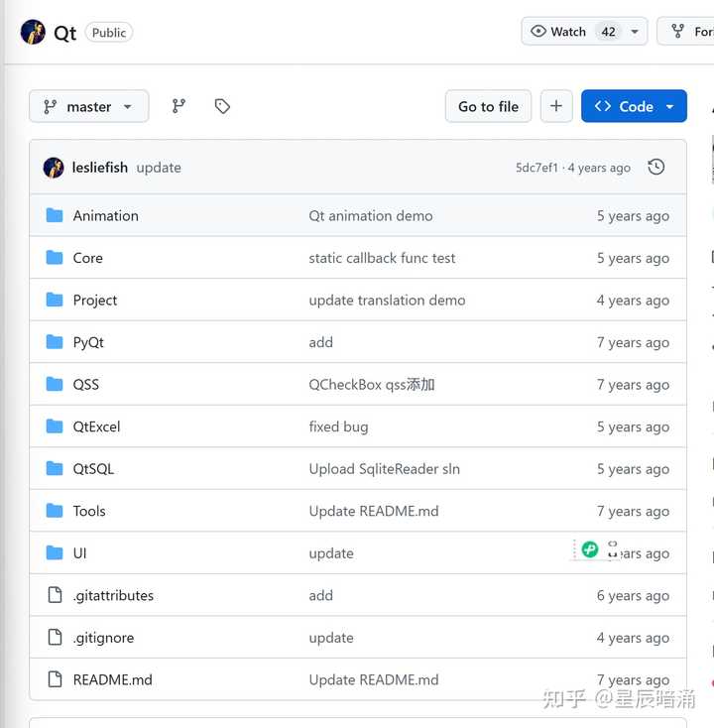The width and height of the screenshot is (714, 728).
Task: Open the master branch dropdown
Action: (x=88, y=106)
